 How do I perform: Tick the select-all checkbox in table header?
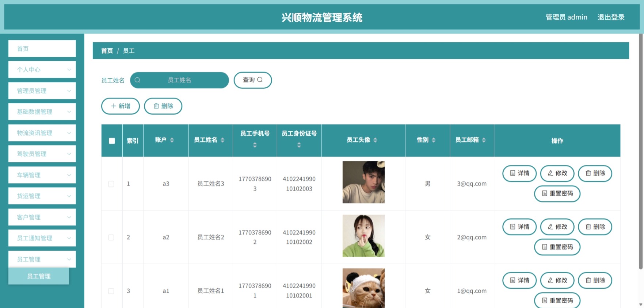click(x=112, y=141)
